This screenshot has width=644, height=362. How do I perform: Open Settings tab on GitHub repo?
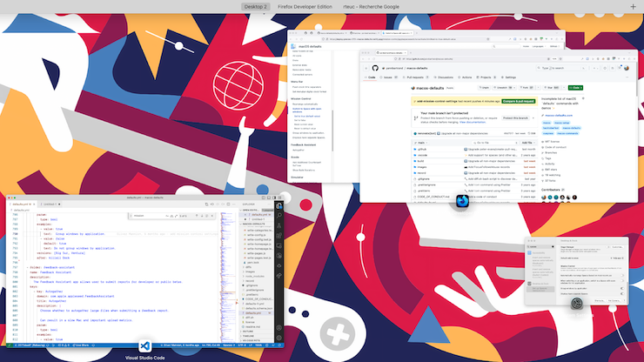click(508, 77)
